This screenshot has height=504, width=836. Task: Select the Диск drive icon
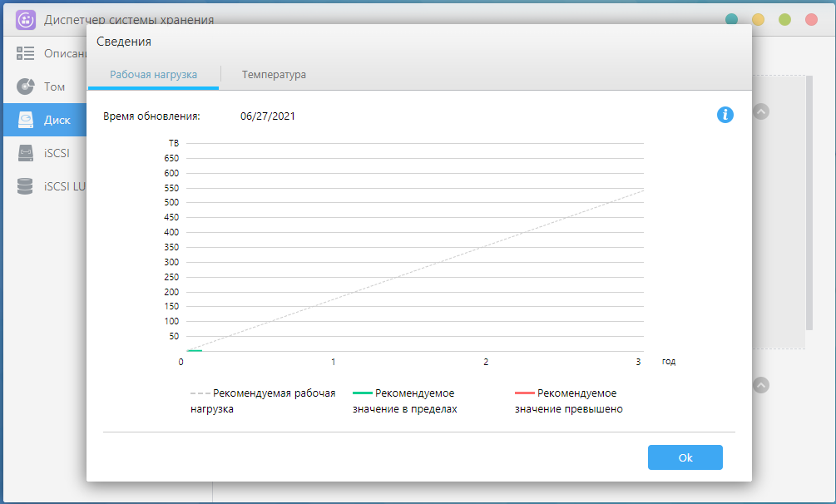pyautogui.click(x=25, y=120)
